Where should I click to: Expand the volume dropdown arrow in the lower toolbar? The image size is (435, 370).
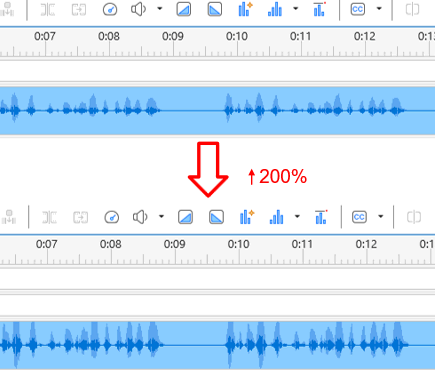[x=161, y=216]
